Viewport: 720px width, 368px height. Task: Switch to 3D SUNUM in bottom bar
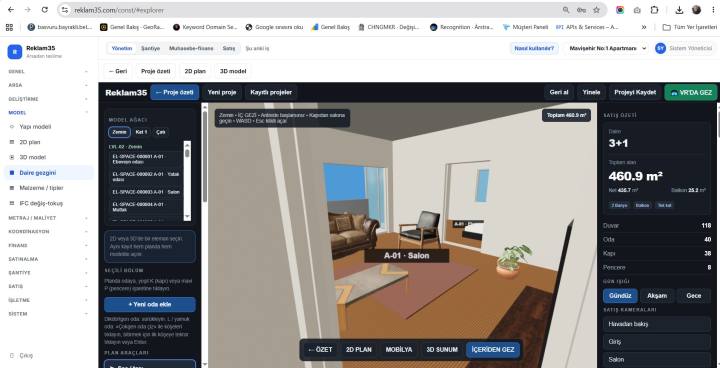click(442, 350)
